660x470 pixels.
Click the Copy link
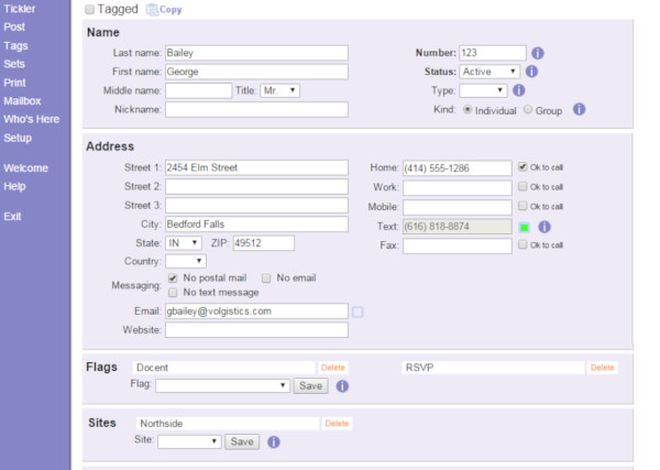coord(170,9)
